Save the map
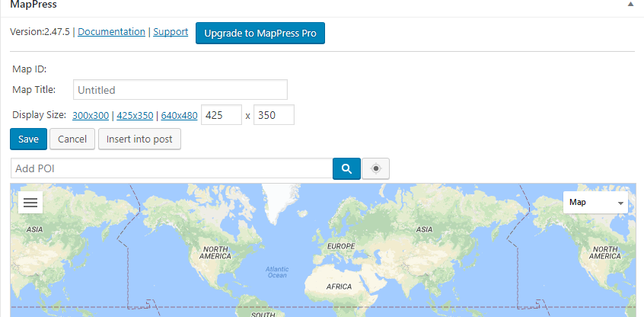Image resolution: width=644 pixels, height=317 pixels. [x=28, y=139]
